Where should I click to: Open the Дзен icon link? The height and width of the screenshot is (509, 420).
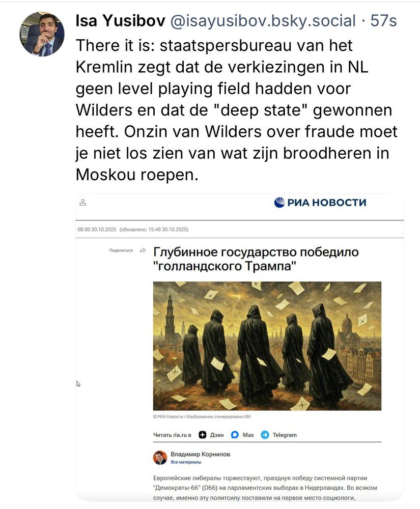(203, 435)
